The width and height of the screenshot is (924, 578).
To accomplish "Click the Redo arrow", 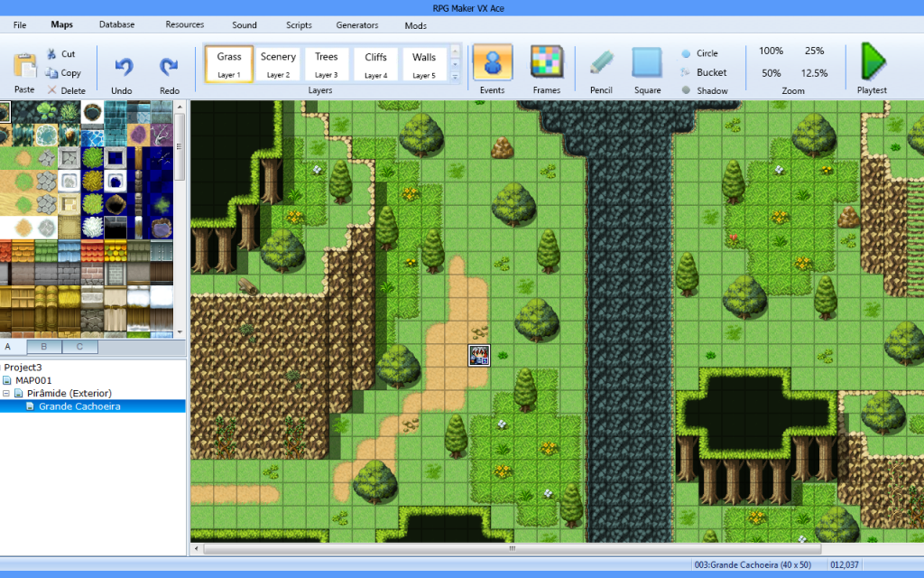I will [x=169, y=67].
